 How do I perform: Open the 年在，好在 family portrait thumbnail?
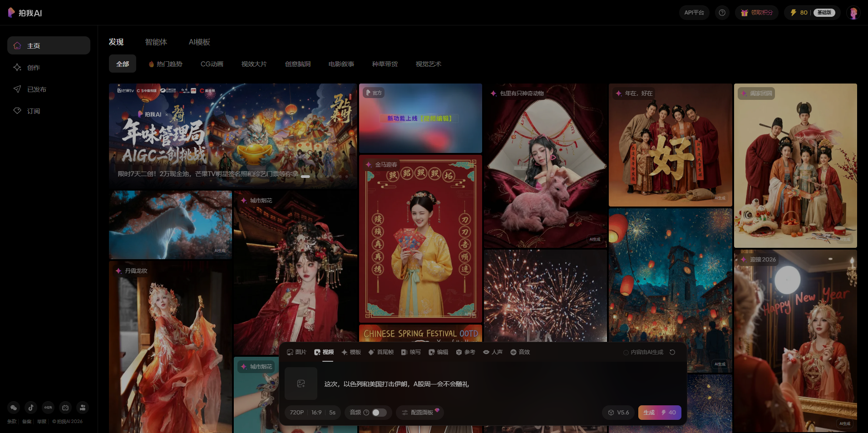(x=670, y=145)
